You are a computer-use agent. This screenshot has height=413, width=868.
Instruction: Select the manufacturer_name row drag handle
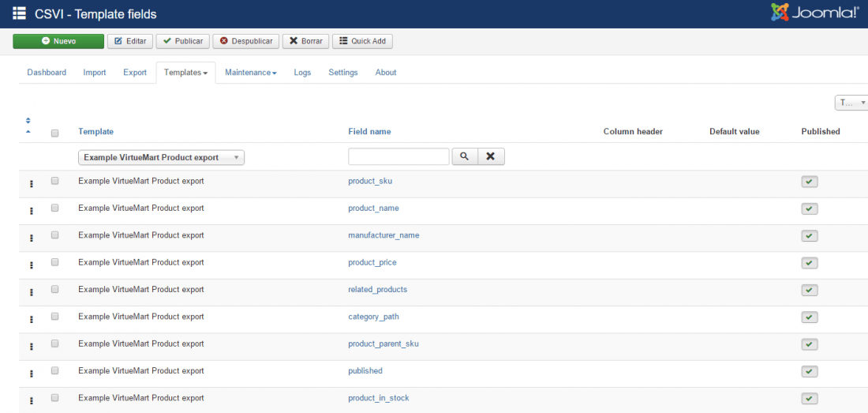(32, 238)
